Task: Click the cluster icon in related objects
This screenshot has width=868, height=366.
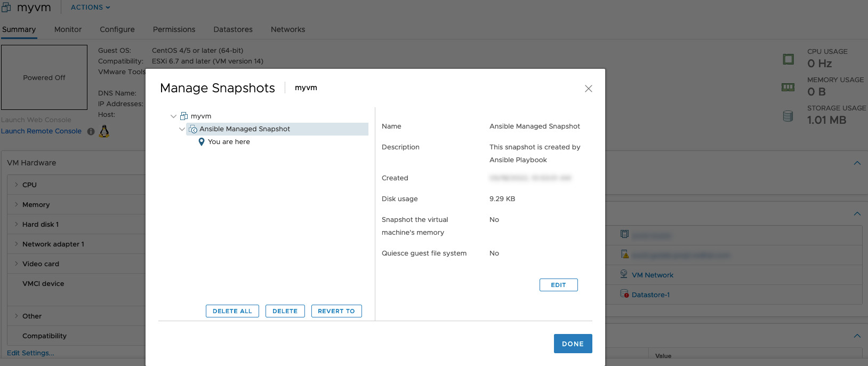Action: (x=625, y=234)
